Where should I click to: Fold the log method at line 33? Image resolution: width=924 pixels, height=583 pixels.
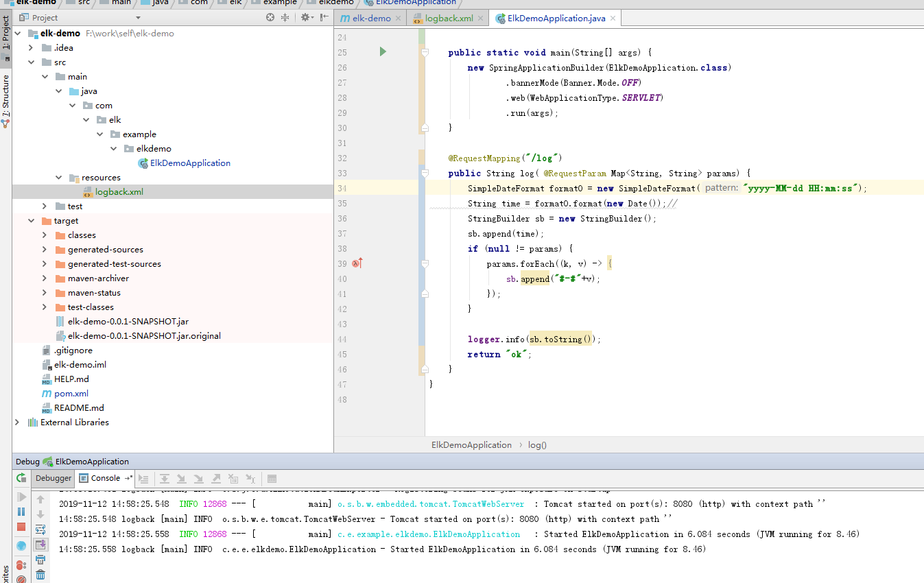[x=425, y=173]
